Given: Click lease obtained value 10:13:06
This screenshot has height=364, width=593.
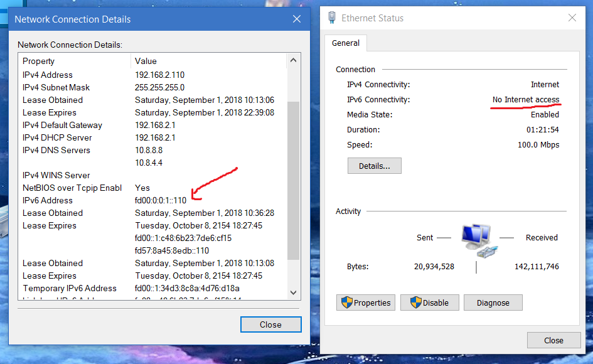Looking at the screenshot, I should click(205, 100).
